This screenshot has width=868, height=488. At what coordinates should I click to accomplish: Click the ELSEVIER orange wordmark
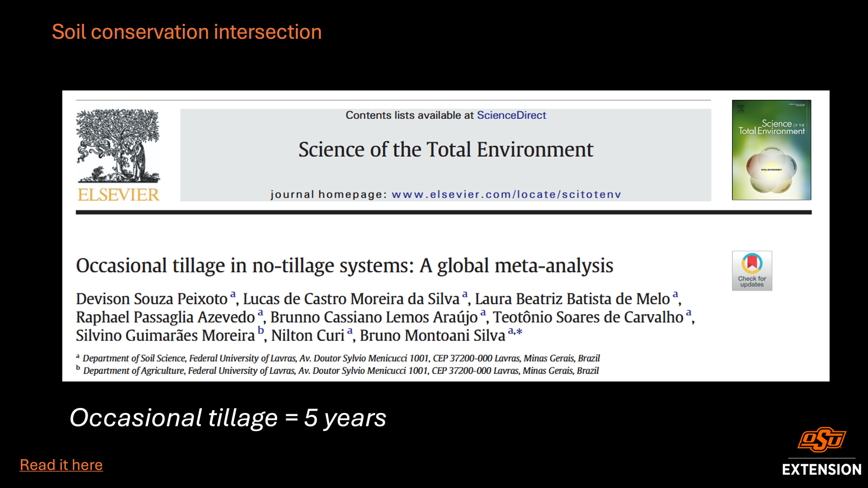pyautogui.click(x=118, y=195)
